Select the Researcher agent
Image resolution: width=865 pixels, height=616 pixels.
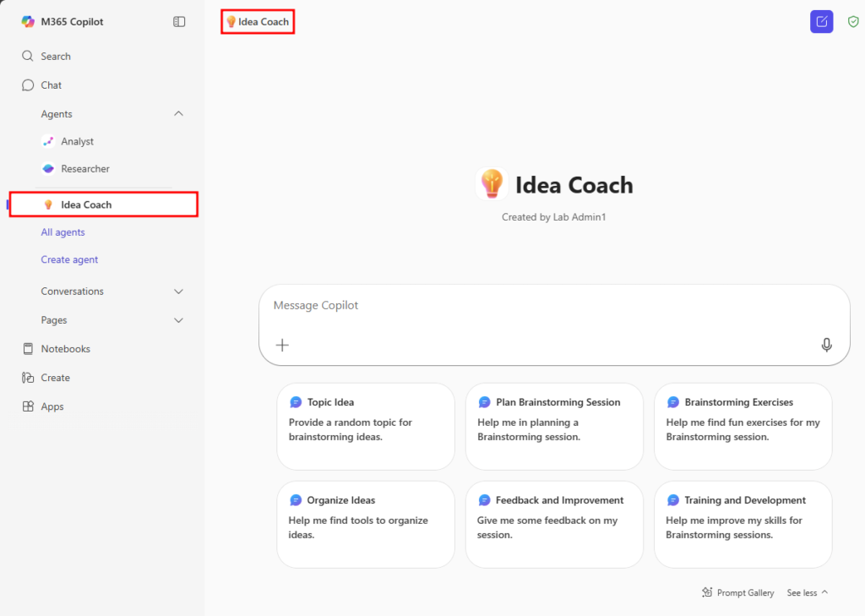coord(85,169)
